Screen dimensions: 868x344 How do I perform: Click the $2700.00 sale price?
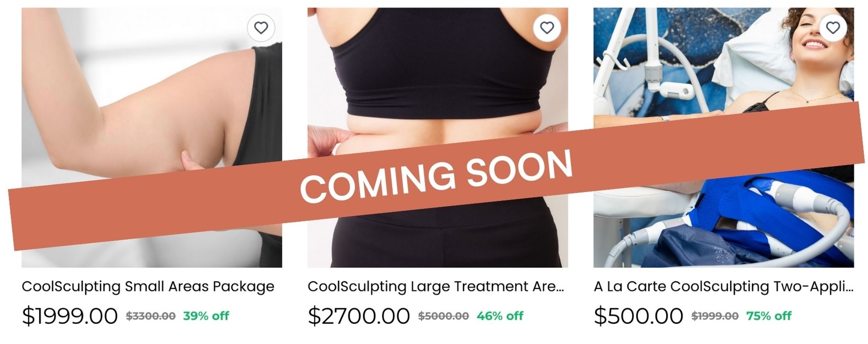pyautogui.click(x=359, y=316)
